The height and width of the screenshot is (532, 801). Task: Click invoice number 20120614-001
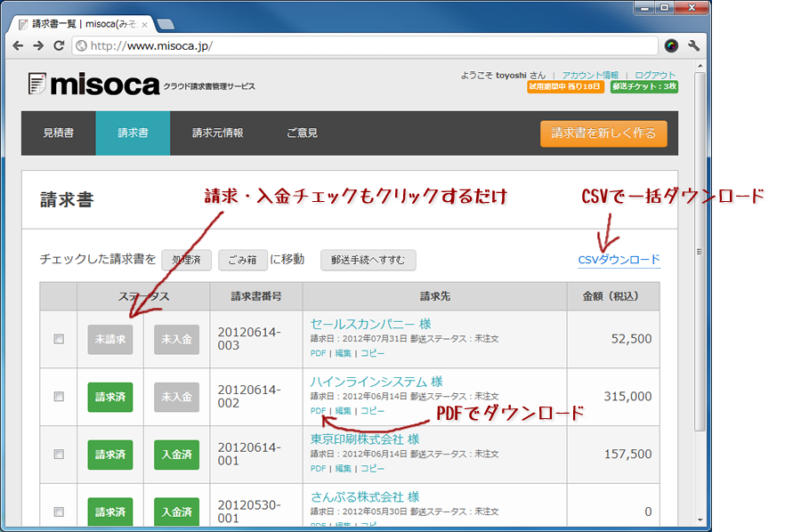pos(249,455)
